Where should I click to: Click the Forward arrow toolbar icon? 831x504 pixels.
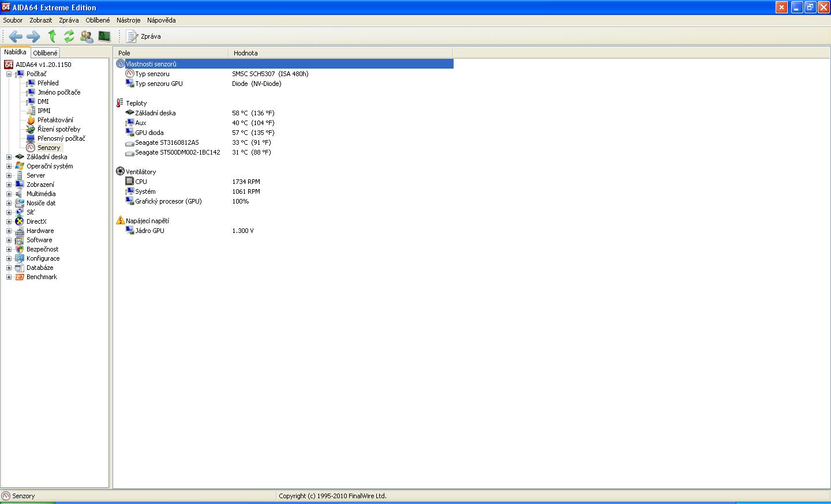click(x=33, y=36)
